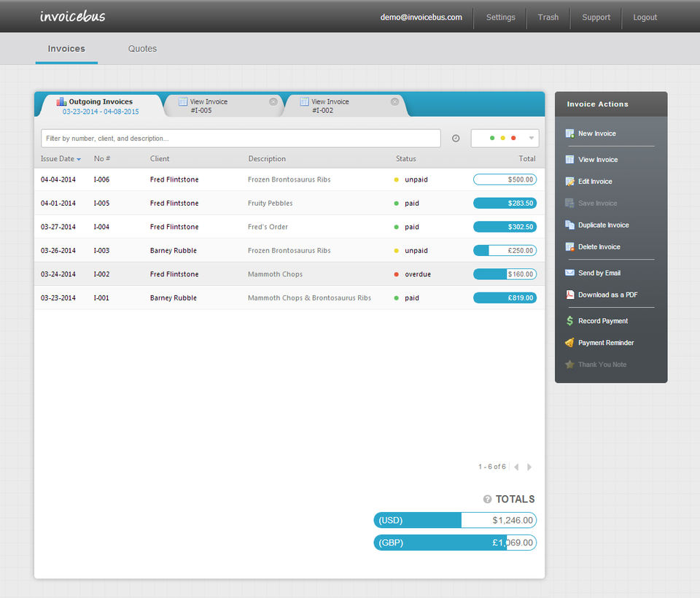Sort by the No # column header
The width and height of the screenshot is (700, 598).
coord(102,158)
